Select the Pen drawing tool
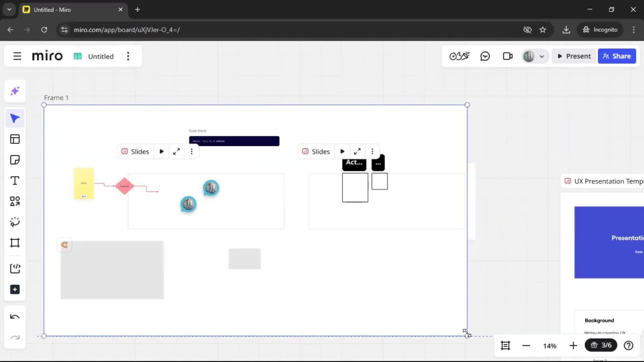644x362 pixels. (15, 222)
